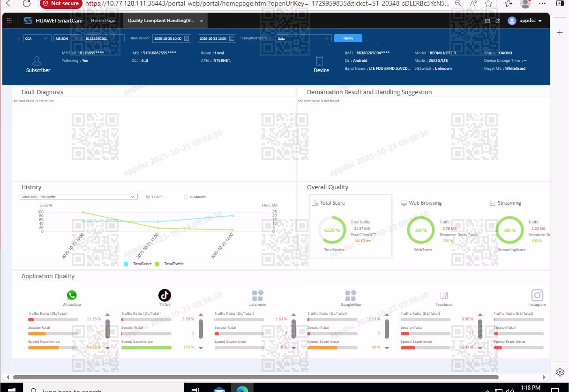This screenshot has width=569, height=392.
Task: Open the CCA dropdown
Action: 37,38
